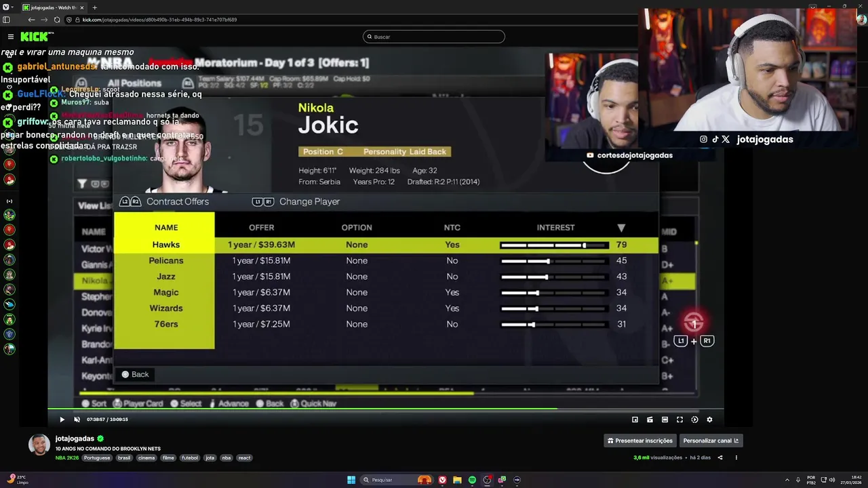This screenshot has height=488, width=868.
Task: Click the Magic team name
Action: pos(166,292)
